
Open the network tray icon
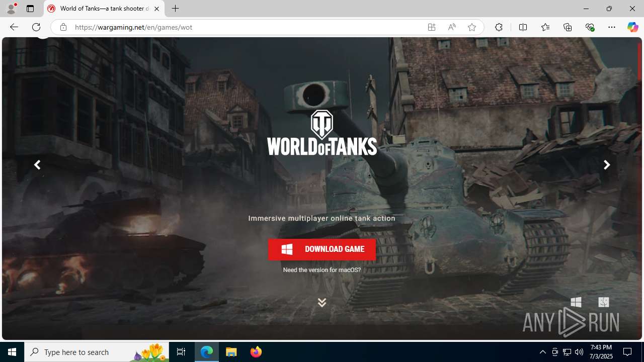coord(567,352)
